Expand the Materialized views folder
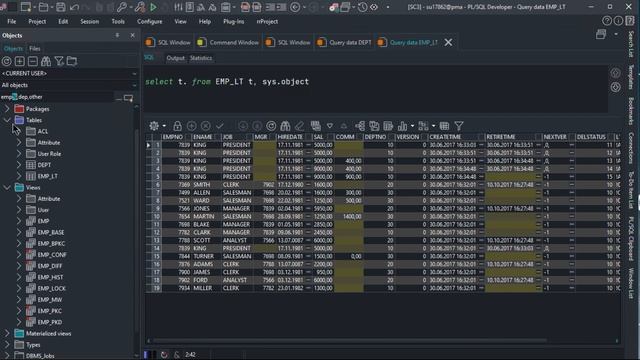 tap(7, 333)
